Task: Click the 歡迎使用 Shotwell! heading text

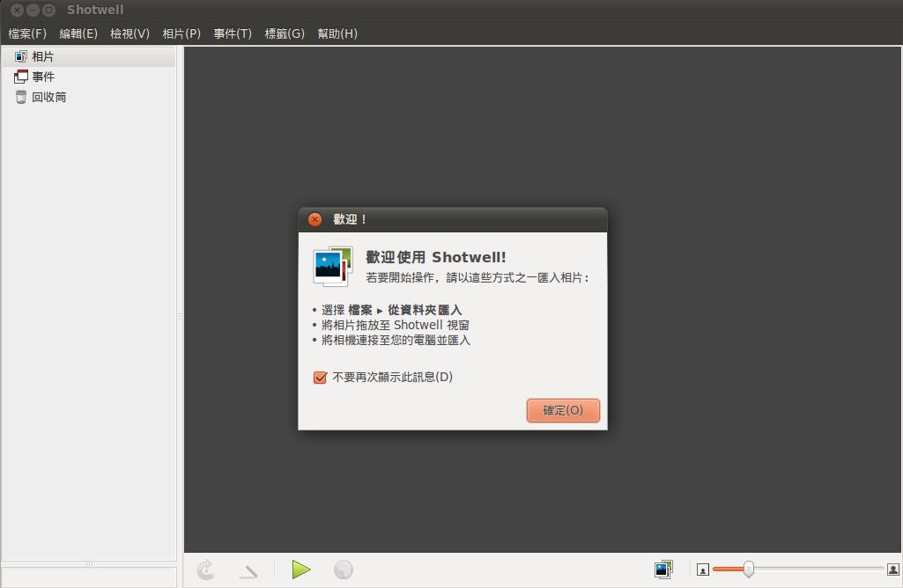Action: (x=436, y=257)
